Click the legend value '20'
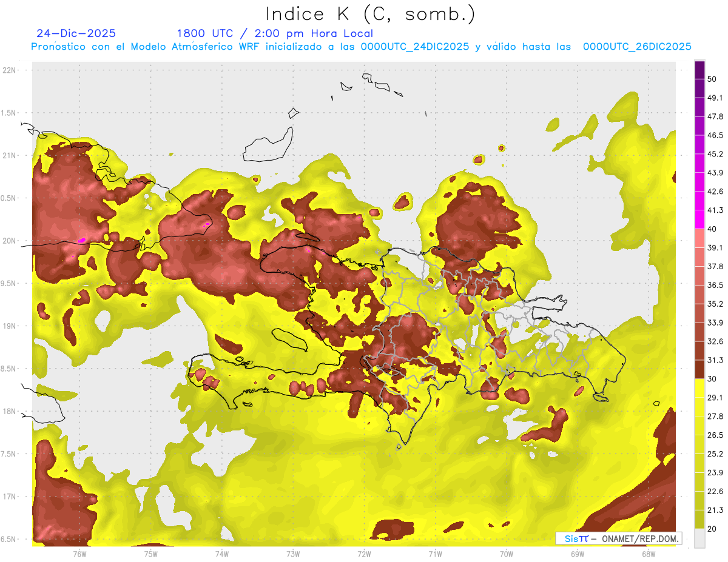Screen dimensions: 728x562 pos(712,529)
